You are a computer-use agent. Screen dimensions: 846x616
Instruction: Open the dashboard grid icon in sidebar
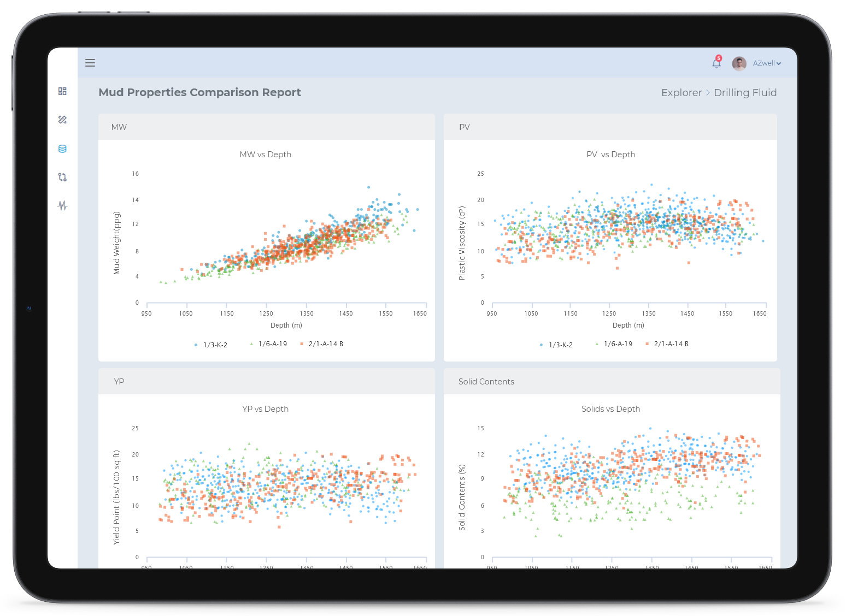[62, 91]
